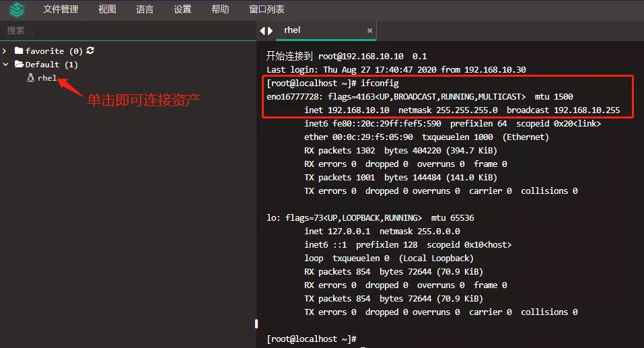
Task: Open the 帮助 menu
Action: tap(220, 9)
